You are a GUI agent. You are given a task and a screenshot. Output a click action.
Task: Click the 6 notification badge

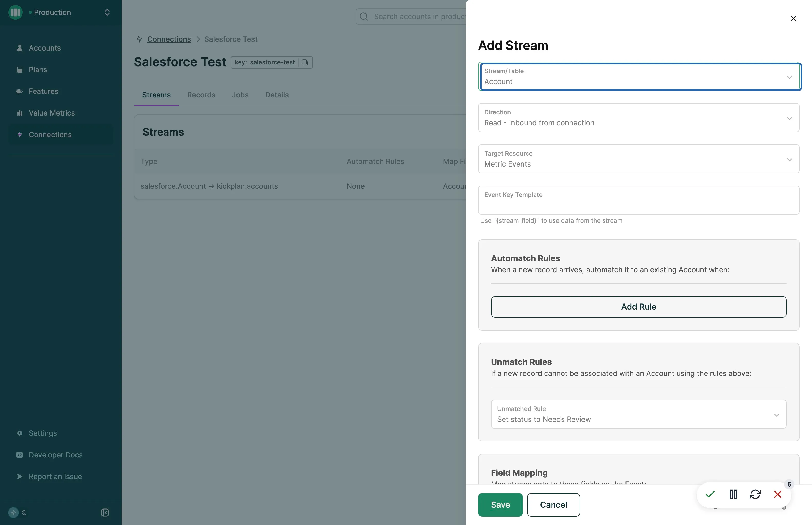[789, 485]
